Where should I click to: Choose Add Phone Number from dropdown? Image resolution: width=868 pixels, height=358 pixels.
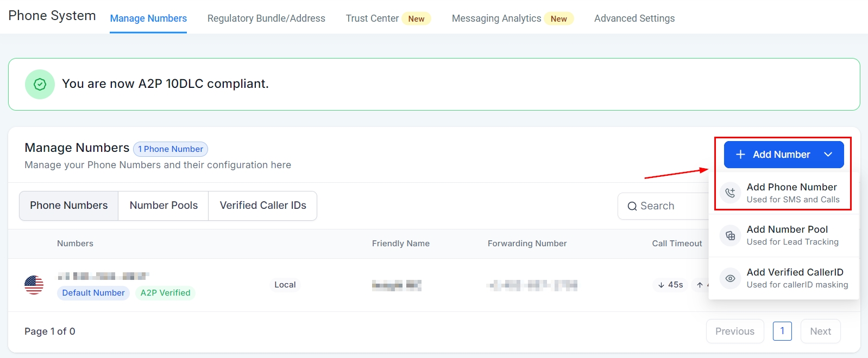[791, 193]
